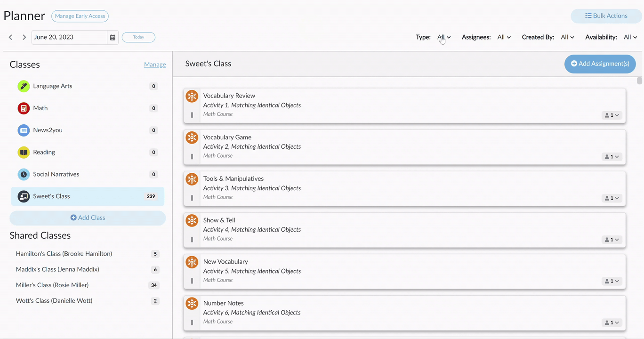Open the Type filter dropdown

click(x=444, y=37)
